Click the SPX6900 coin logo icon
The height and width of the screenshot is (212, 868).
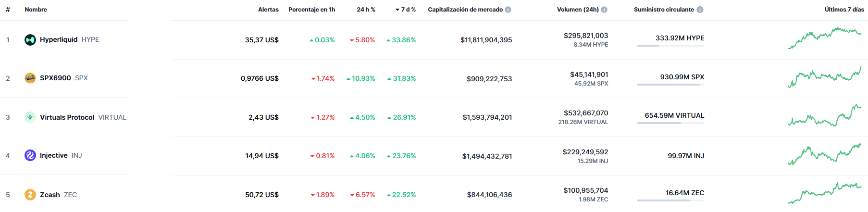[x=30, y=78]
